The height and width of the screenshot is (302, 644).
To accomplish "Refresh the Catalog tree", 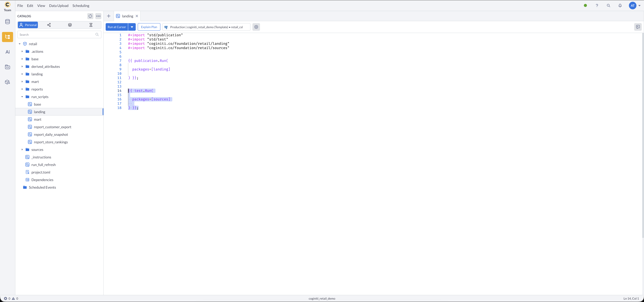I will tap(90, 16).
